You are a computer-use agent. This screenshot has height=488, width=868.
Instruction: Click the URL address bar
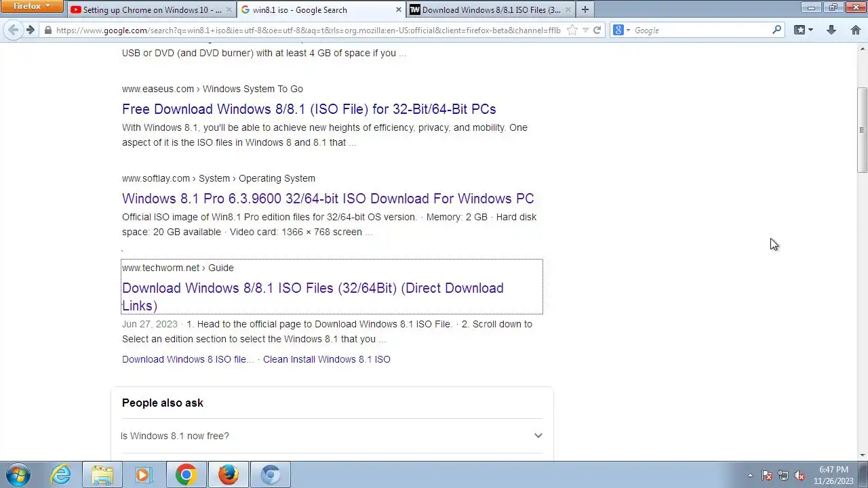click(309, 30)
